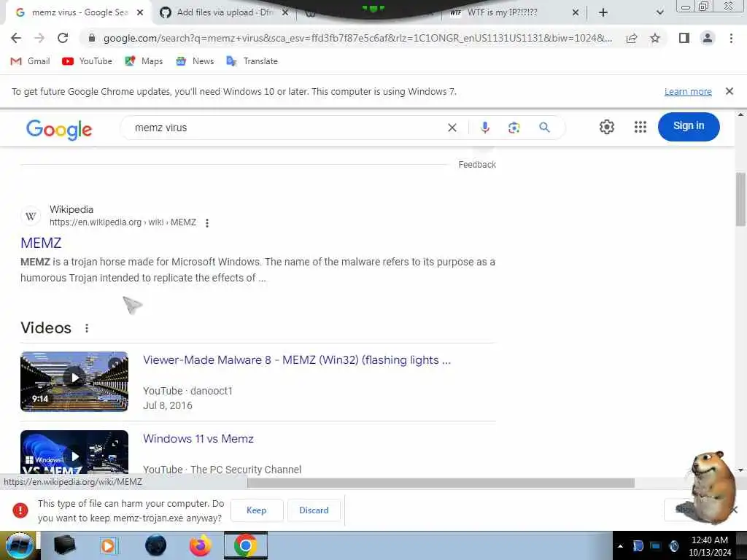Open the Chrome side panel
This screenshot has width=747, height=560.
[x=684, y=38]
